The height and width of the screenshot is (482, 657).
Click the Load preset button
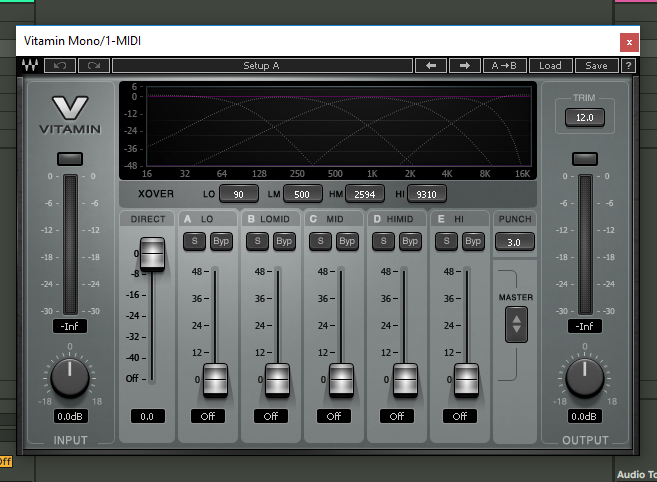[550, 65]
